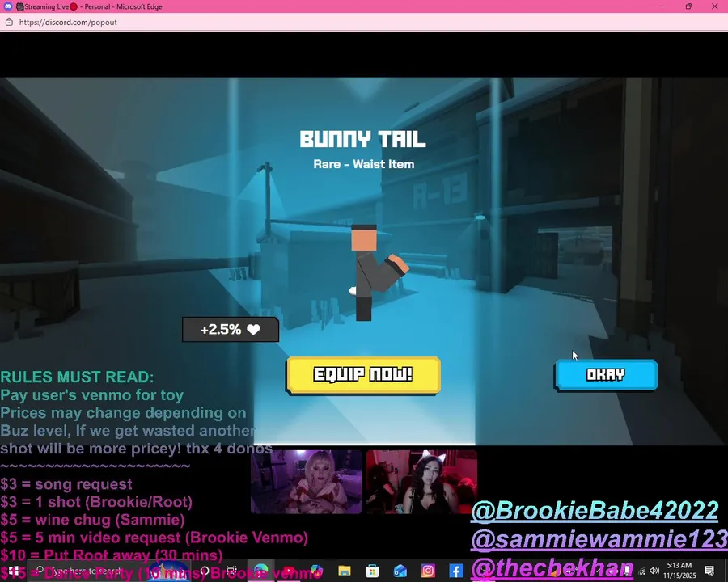Select the cat-ears streamer webcam thumbnail
Screen dimensions: 728x582
pyautogui.click(x=421, y=482)
